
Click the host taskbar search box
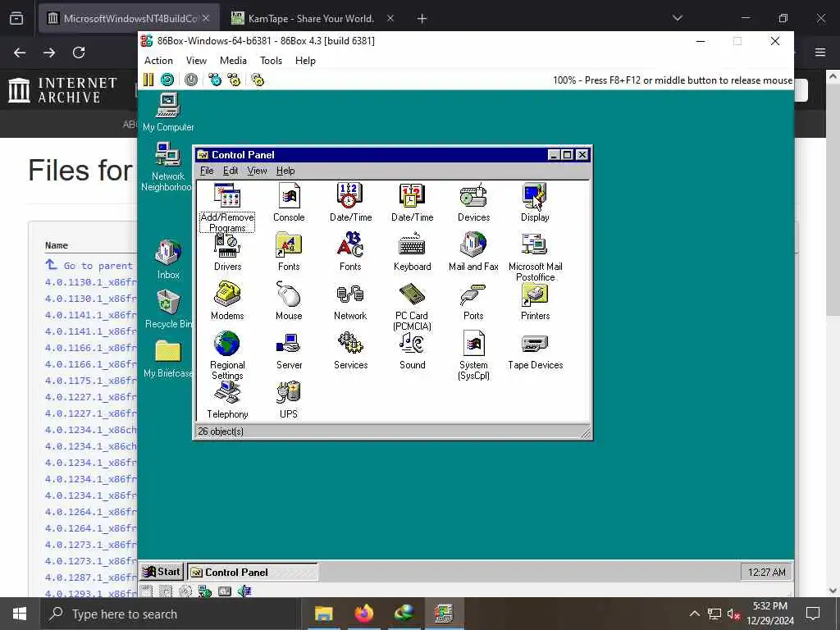coord(169,614)
